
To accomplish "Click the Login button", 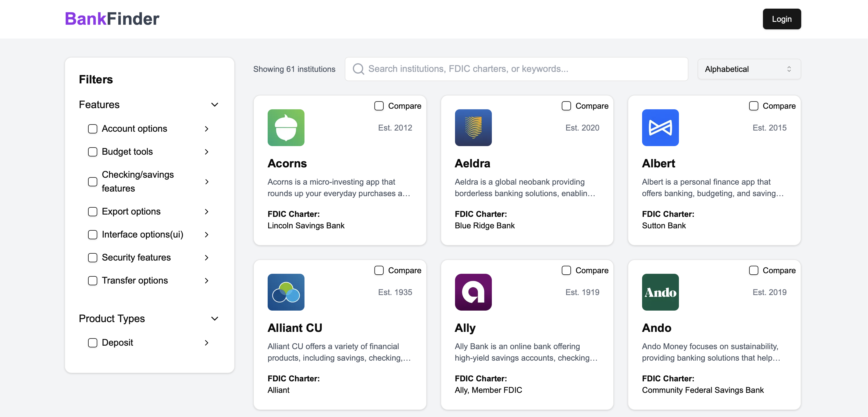I will (781, 19).
